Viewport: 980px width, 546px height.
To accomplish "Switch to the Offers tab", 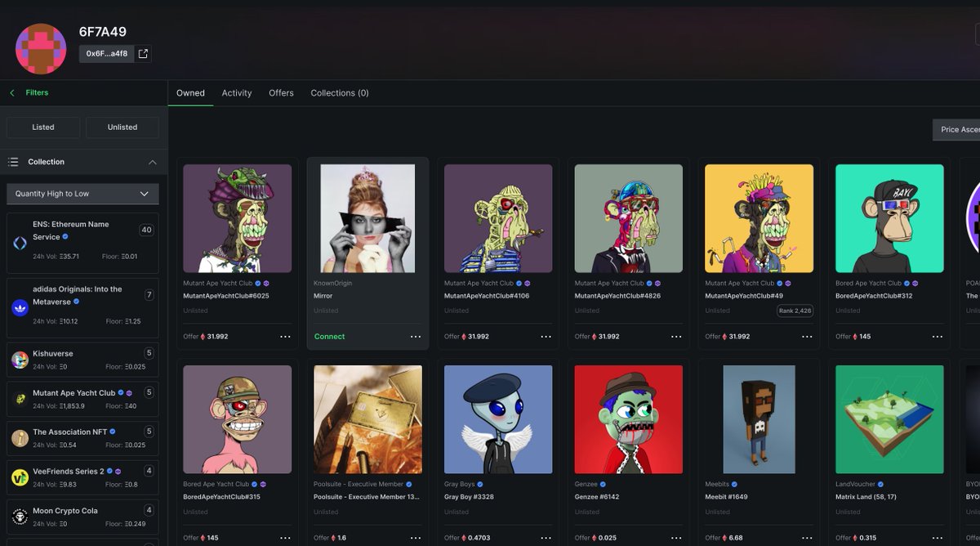I will pyautogui.click(x=281, y=93).
